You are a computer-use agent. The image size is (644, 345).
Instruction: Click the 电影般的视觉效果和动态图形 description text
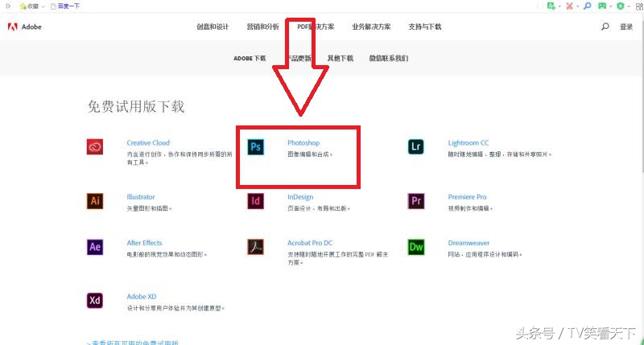tap(167, 254)
